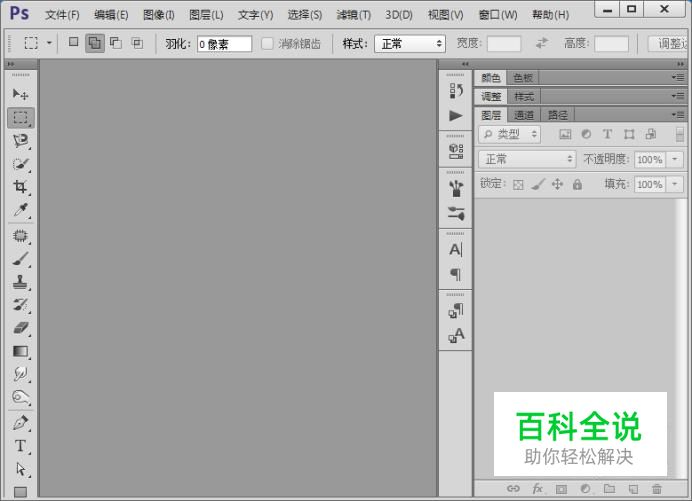Open the Properties panel icon
Viewport: 692px width, 501px height.
455,151
